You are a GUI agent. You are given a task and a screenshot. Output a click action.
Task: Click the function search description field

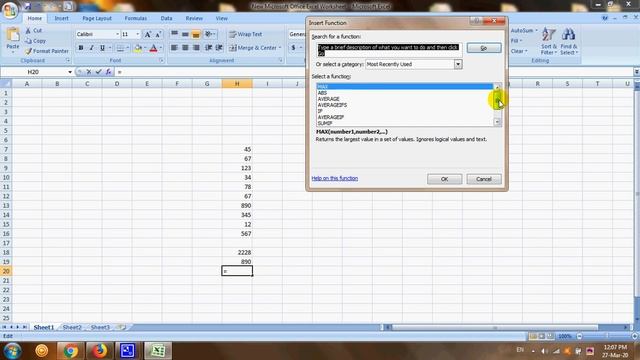389,50
